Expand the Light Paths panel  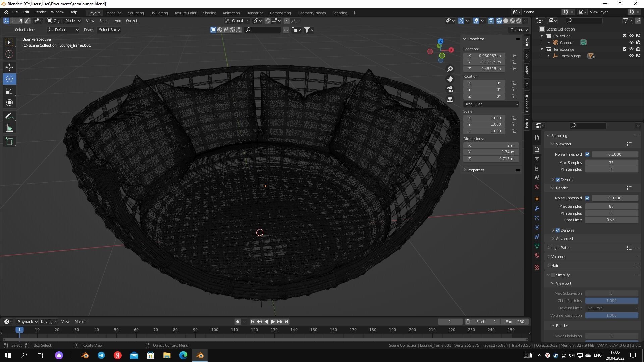click(x=560, y=248)
